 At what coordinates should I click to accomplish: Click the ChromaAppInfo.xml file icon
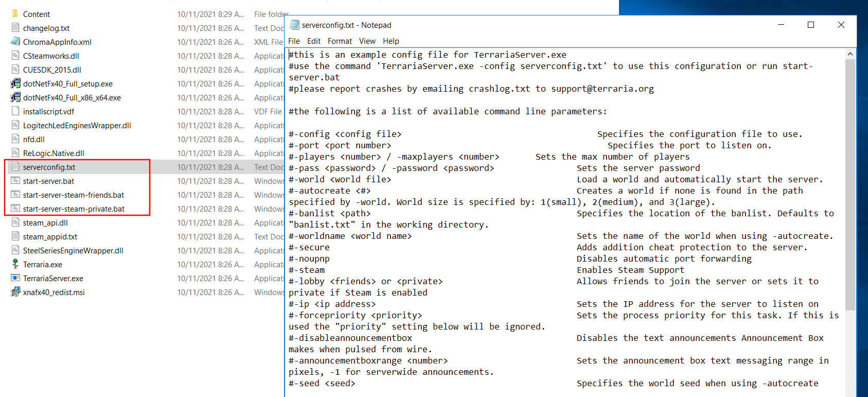15,42
